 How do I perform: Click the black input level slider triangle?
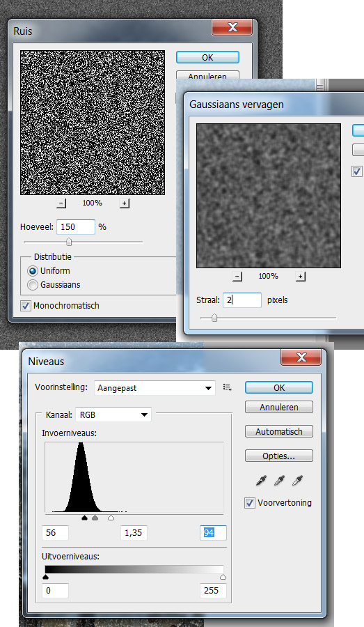coord(84,518)
